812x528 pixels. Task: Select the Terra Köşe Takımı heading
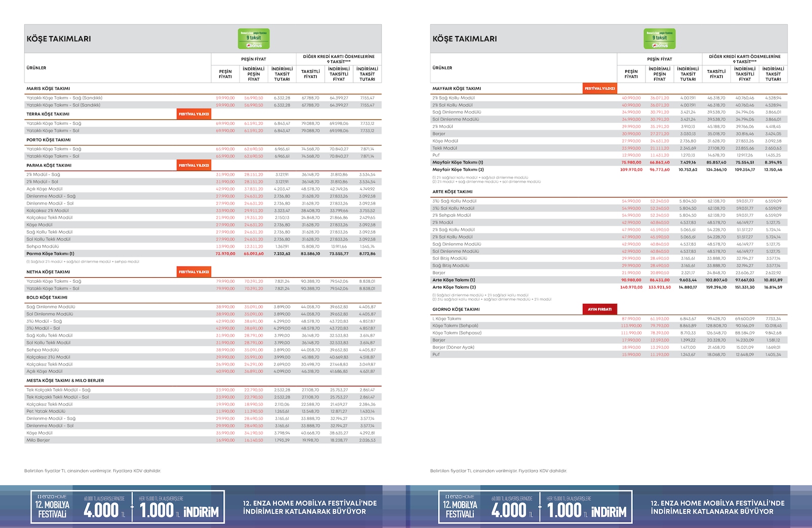pyautogui.click(x=48, y=114)
